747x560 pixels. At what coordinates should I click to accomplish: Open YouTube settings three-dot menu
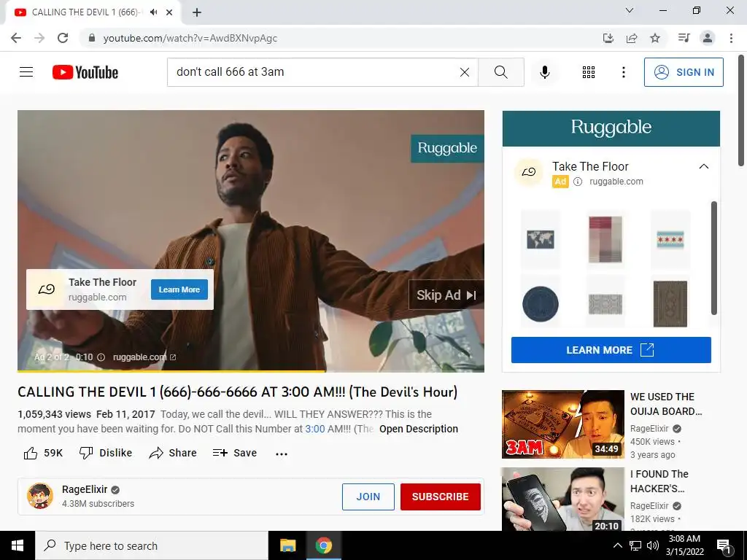(x=623, y=72)
